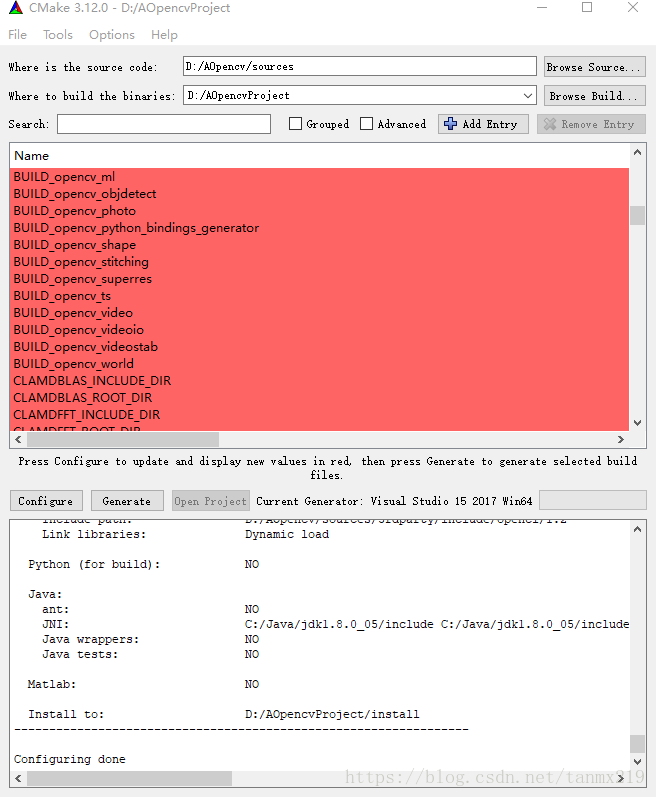Click the progress bar beside Current Generator

click(x=592, y=500)
